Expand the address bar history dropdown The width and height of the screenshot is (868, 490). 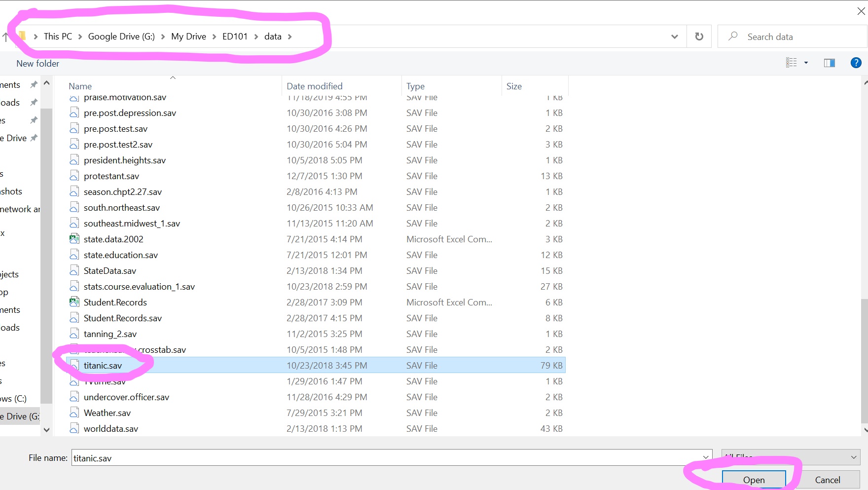click(x=674, y=37)
